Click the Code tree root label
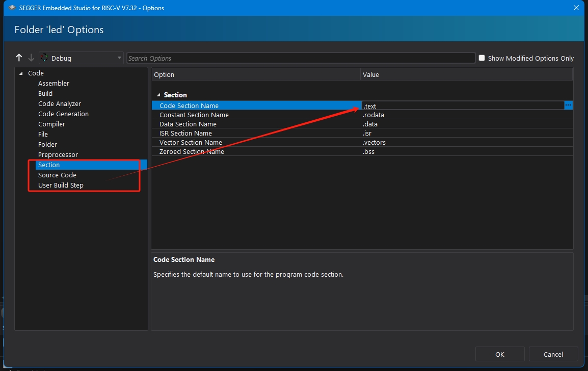The image size is (588, 371). pyautogui.click(x=36, y=73)
